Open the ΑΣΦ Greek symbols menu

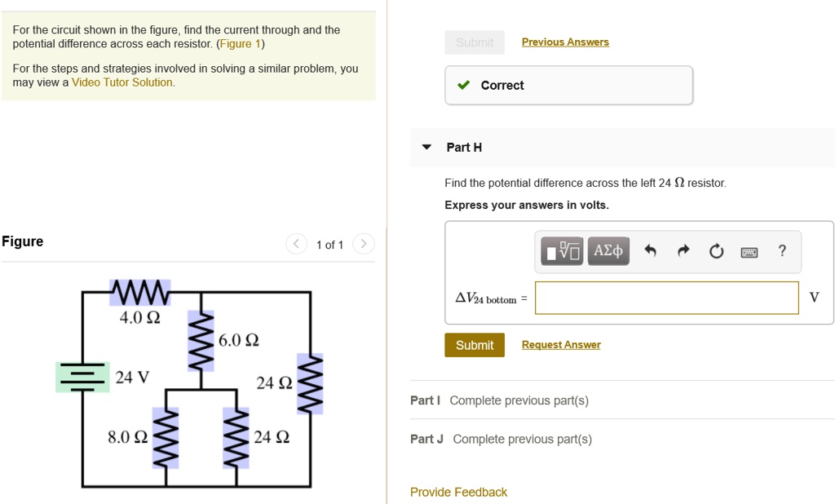click(607, 251)
